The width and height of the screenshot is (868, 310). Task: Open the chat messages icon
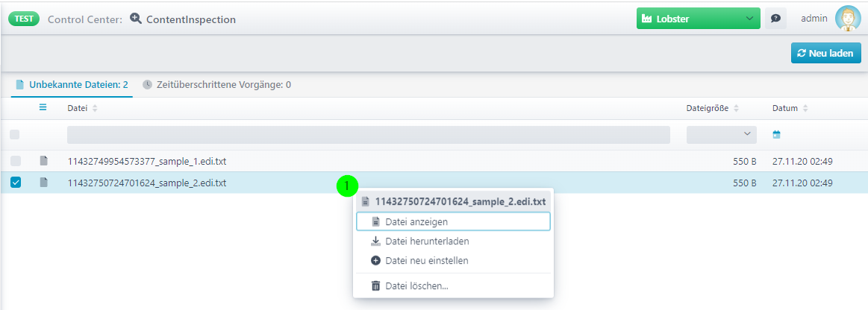click(775, 19)
